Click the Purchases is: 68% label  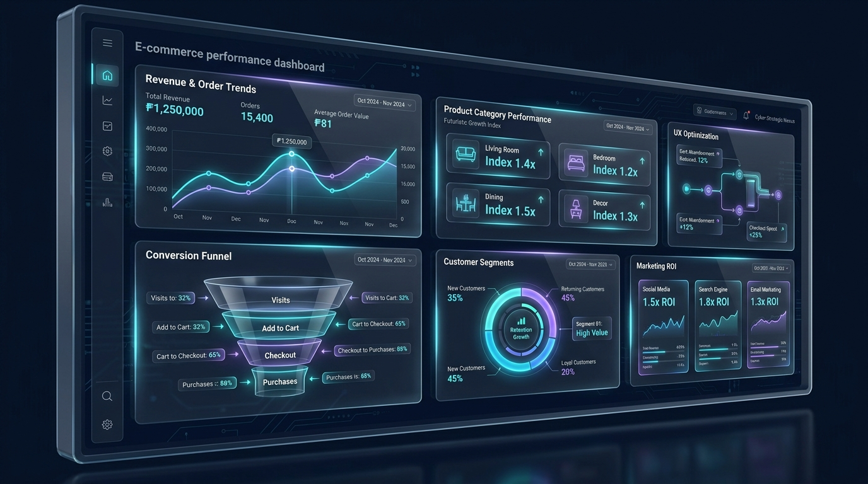tap(349, 377)
